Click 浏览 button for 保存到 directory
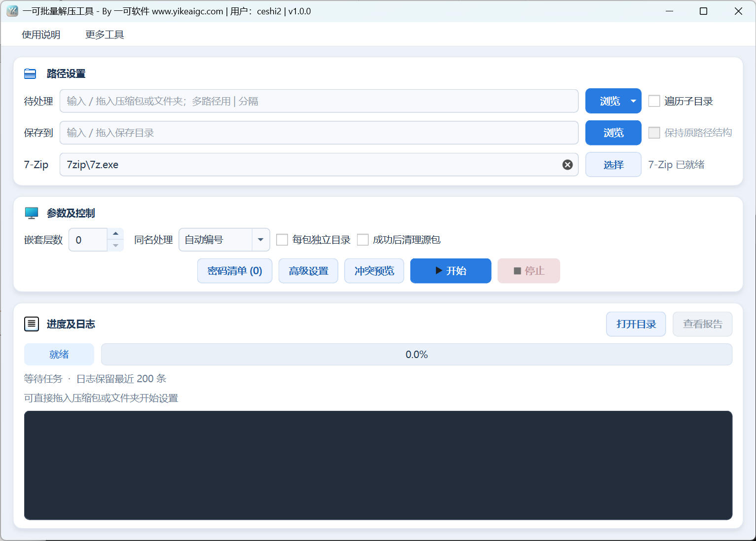The height and width of the screenshot is (541, 756). click(x=613, y=133)
